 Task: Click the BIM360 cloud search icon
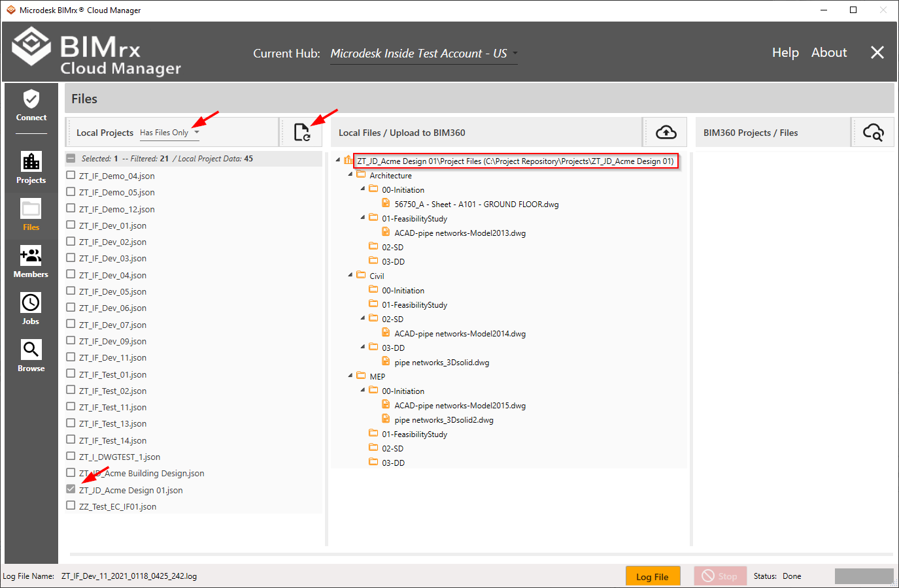point(873,133)
